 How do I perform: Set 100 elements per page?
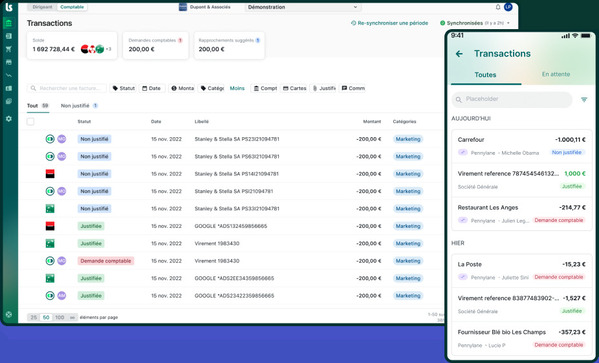coord(60,318)
